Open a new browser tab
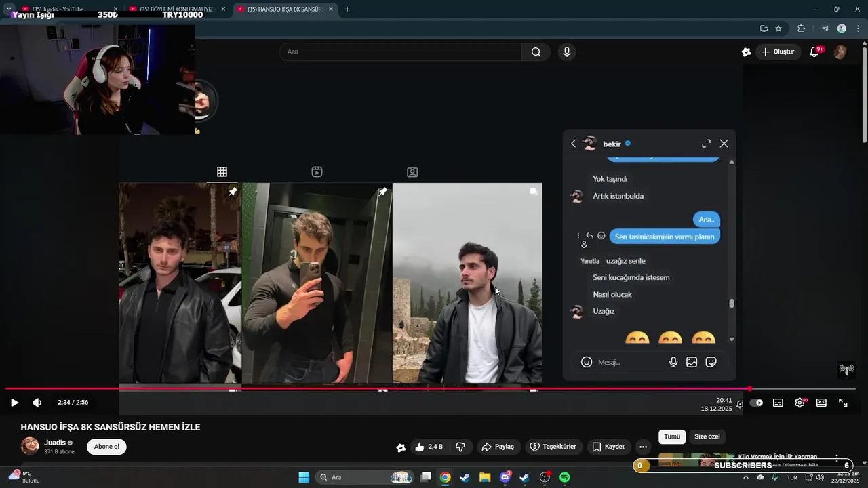The height and width of the screenshot is (488, 868). (347, 9)
